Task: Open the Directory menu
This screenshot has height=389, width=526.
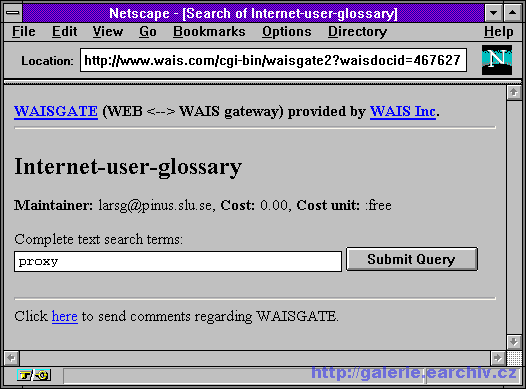Action: [358, 32]
